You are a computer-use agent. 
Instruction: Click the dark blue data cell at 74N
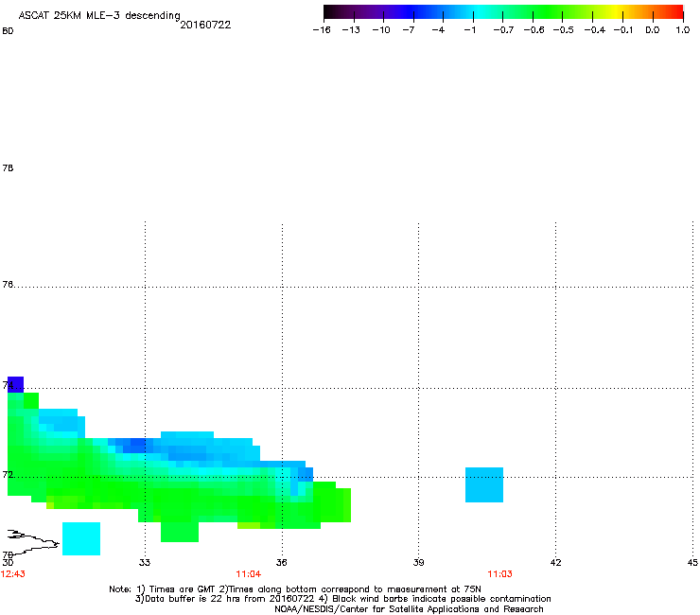(x=16, y=384)
